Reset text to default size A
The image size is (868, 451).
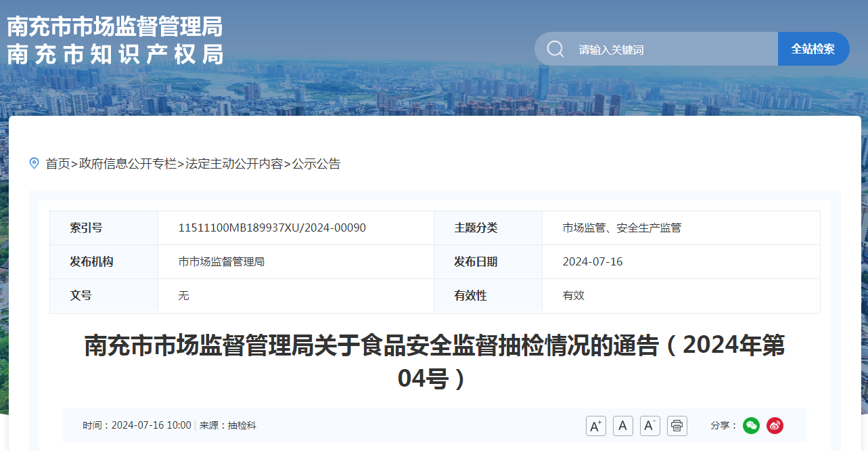point(622,426)
